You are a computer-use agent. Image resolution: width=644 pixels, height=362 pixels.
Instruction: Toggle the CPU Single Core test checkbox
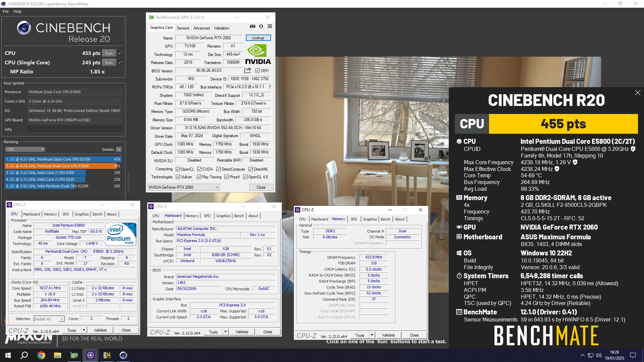click(120, 62)
